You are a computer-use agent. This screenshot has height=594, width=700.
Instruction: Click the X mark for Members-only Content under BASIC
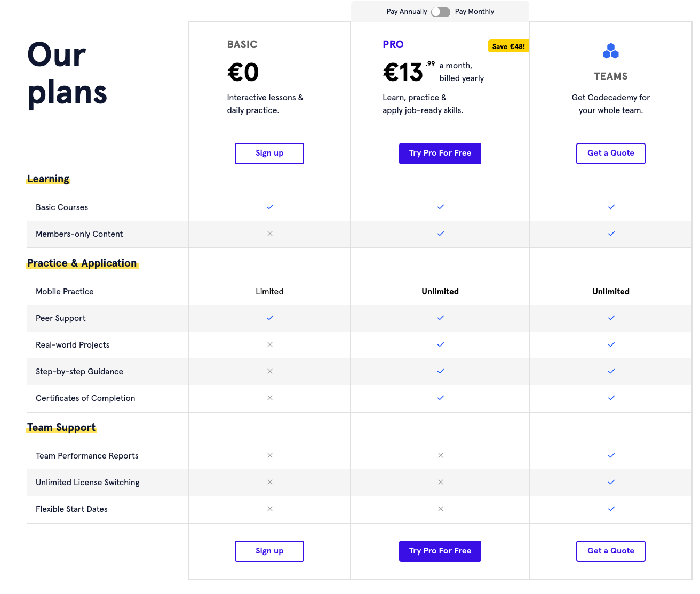pos(269,234)
